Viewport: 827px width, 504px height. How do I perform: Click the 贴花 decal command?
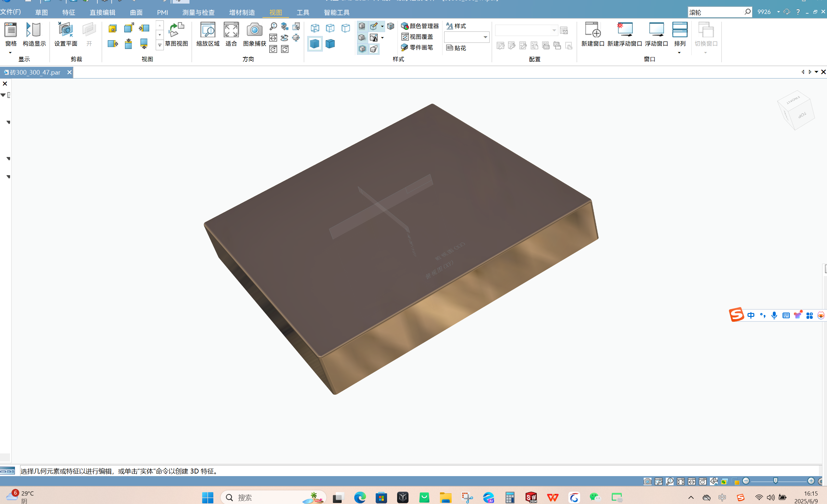(456, 48)
